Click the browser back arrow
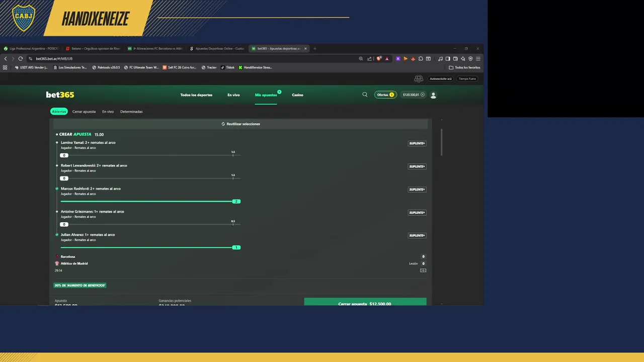The height and width of the screenshot is (362, 644). [6, 59]
